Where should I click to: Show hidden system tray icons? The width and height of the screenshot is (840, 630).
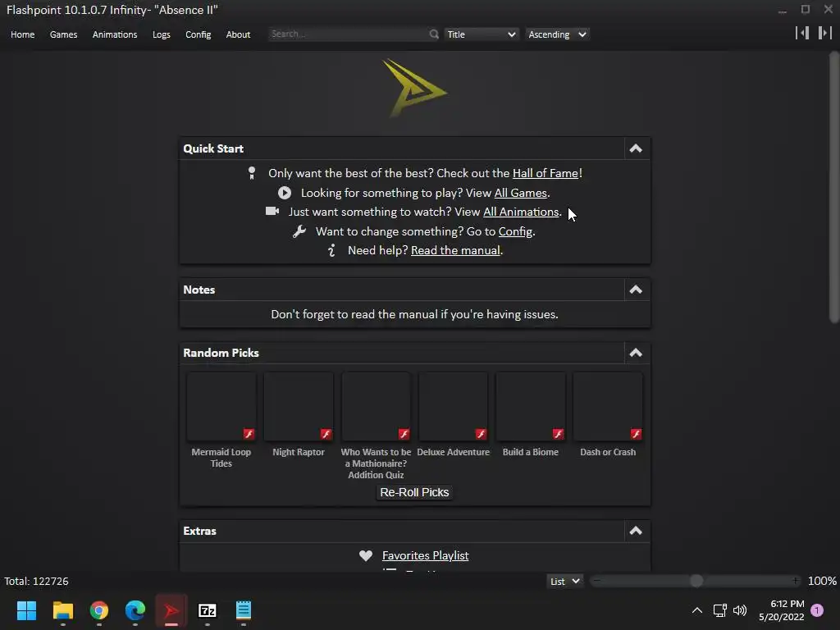[697, 610]
